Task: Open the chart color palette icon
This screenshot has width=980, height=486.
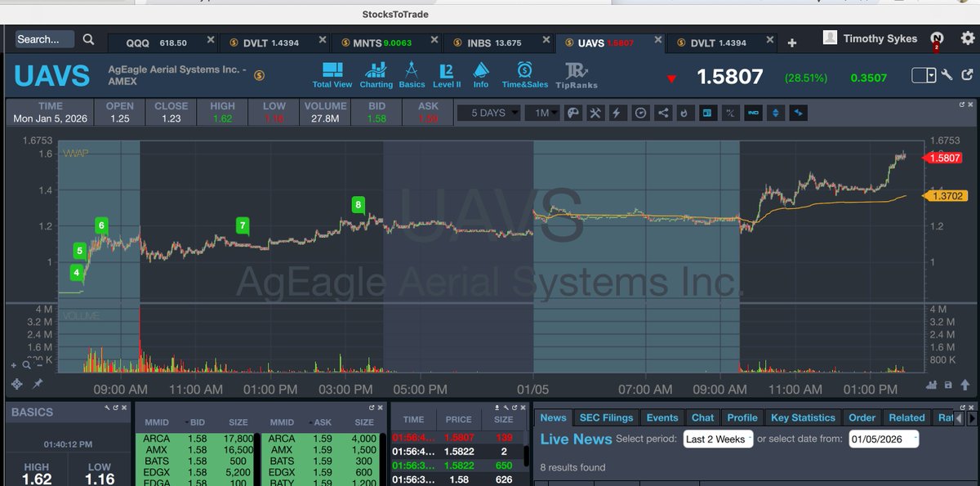Action: coord(573,113)
